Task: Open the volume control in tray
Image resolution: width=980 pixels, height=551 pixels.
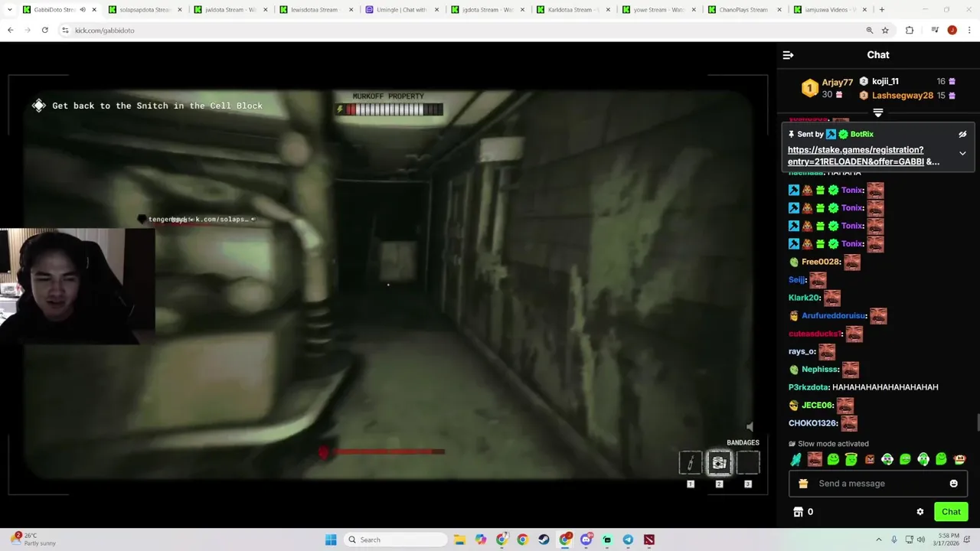Action: tap(923, 540)
